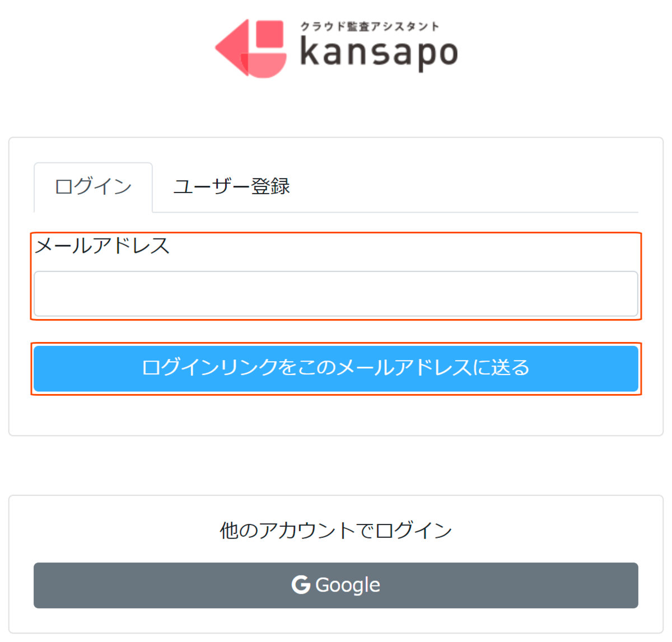Click the word "Google" on the gray button

pos(348,585)
